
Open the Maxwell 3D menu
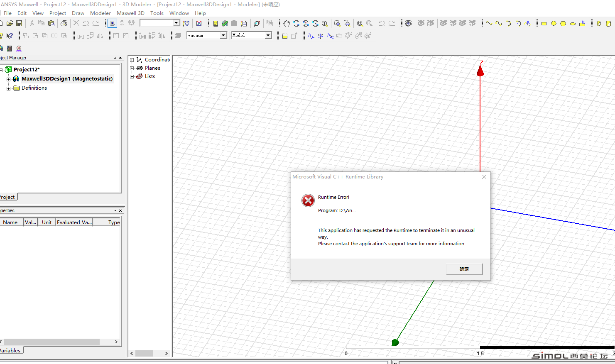pyautogui.click(x=130, y=13)
